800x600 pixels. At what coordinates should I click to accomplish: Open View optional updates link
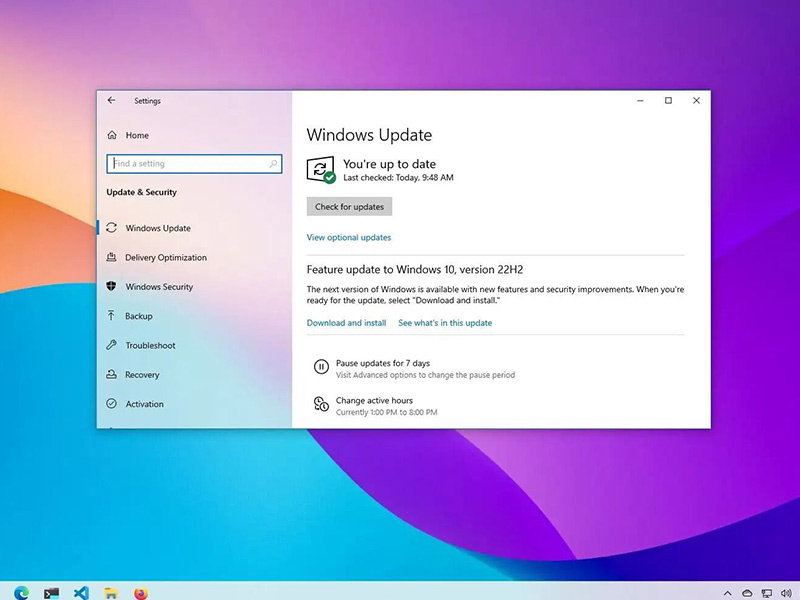tap(349, 237)
